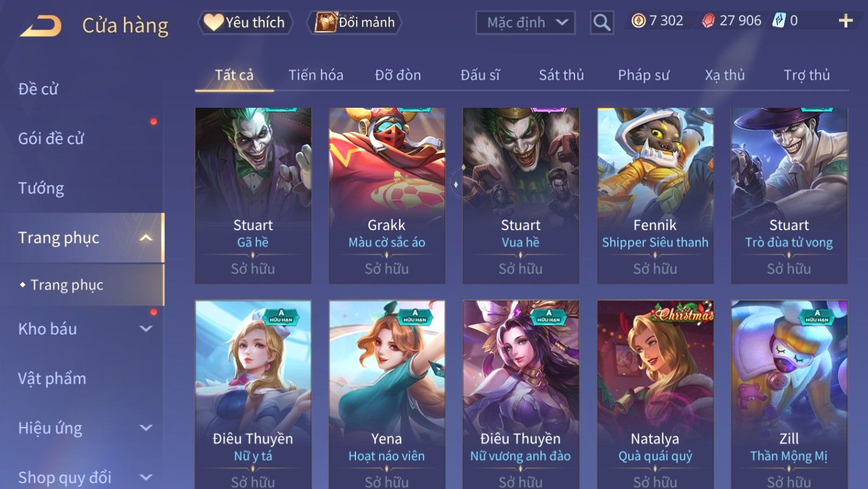
Task: Select Fennik Shipper Siêu thanh skin card
Action: coord(655,195)
